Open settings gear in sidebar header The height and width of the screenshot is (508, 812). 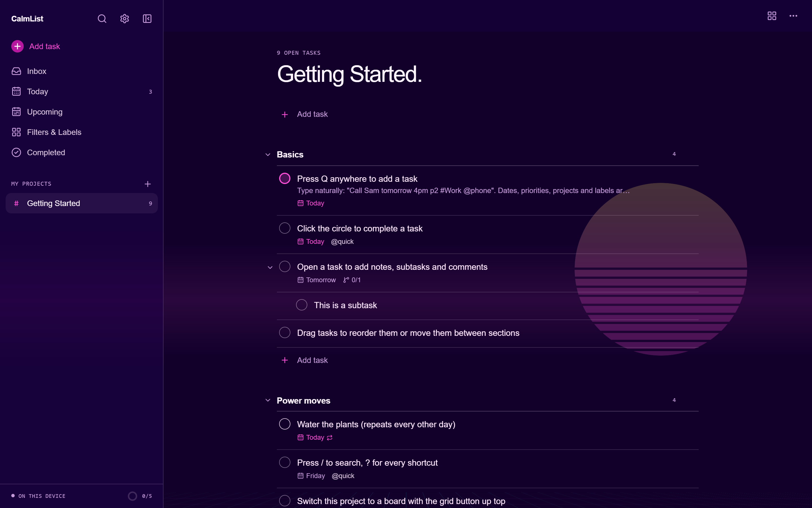coord(125,18)
